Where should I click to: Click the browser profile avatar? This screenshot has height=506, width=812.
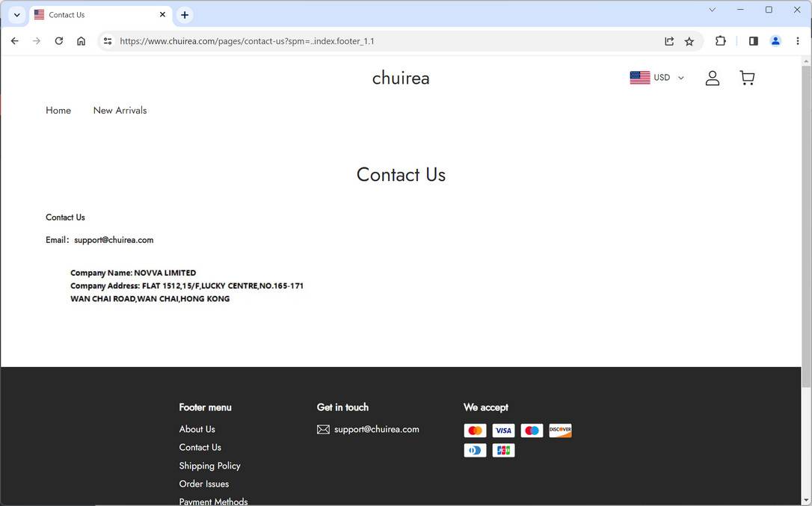(775, 41)
